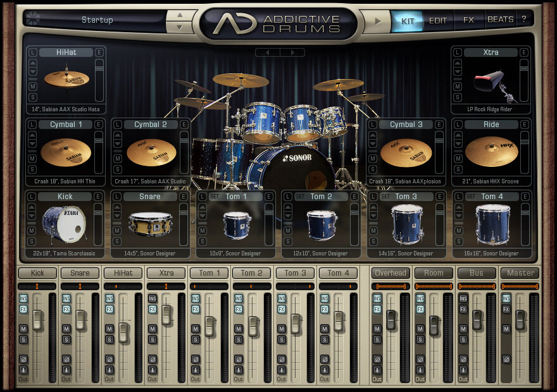The width and height of the screenshot is (557, 392).
Task: Mute the HiHat kit slot
Action: [33, 86]
